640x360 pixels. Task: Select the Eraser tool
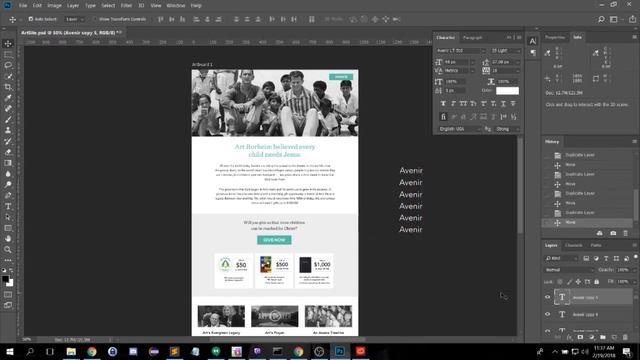click(x=8, y=152)
